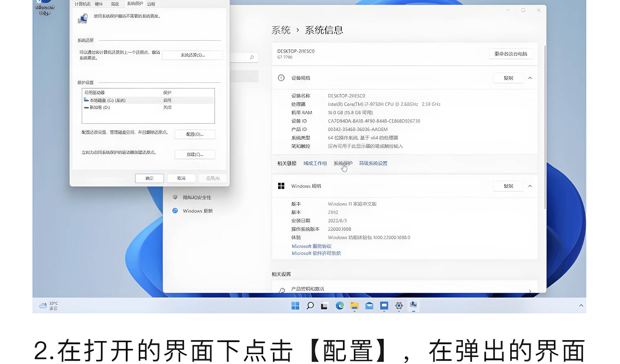Maximize the Settings window

523,10
